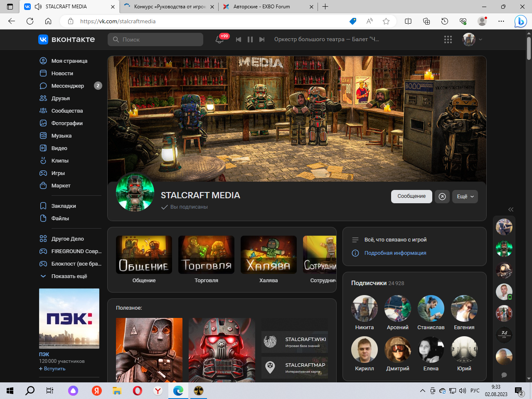Image resolution: width=532 pixels, height=399 pixels.
Task: Switch to Конкурс «Руководства от игроков» tab
Action: pos(170,7)
